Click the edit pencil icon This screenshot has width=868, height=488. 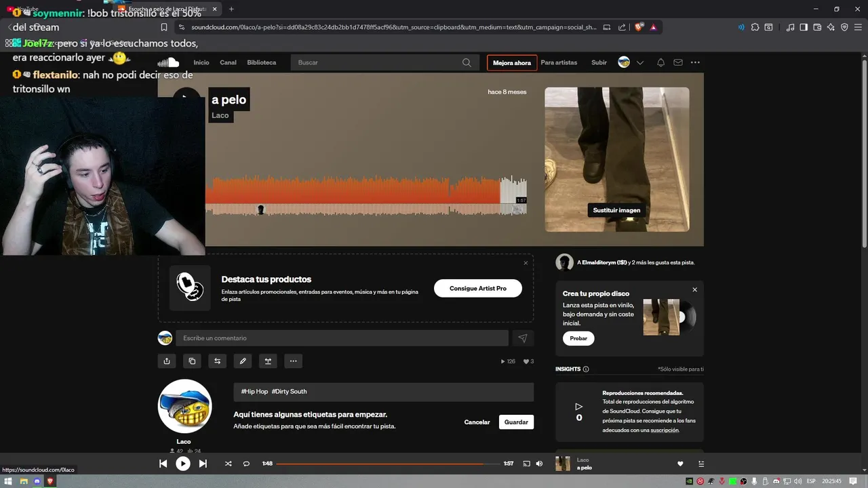point(243,361)
